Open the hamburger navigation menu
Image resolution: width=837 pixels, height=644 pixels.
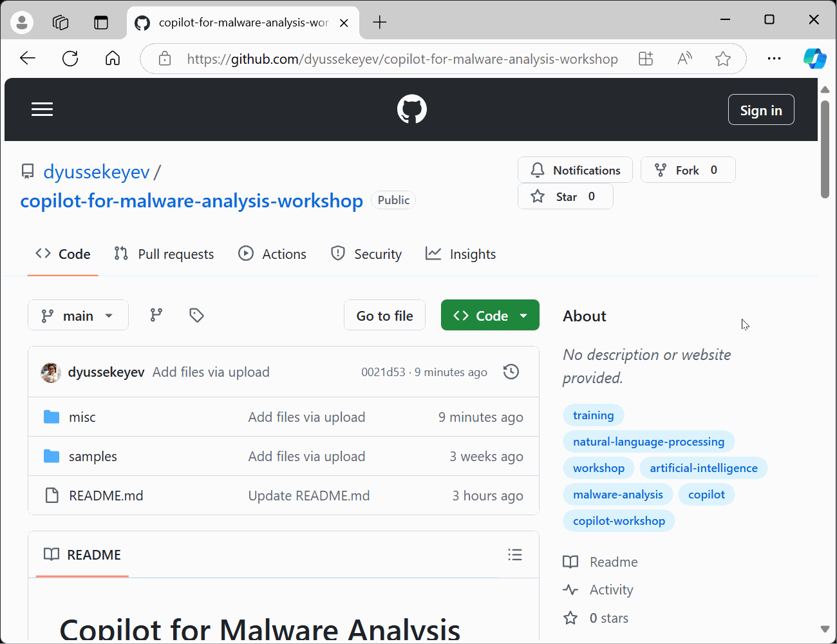click(42, 109)
